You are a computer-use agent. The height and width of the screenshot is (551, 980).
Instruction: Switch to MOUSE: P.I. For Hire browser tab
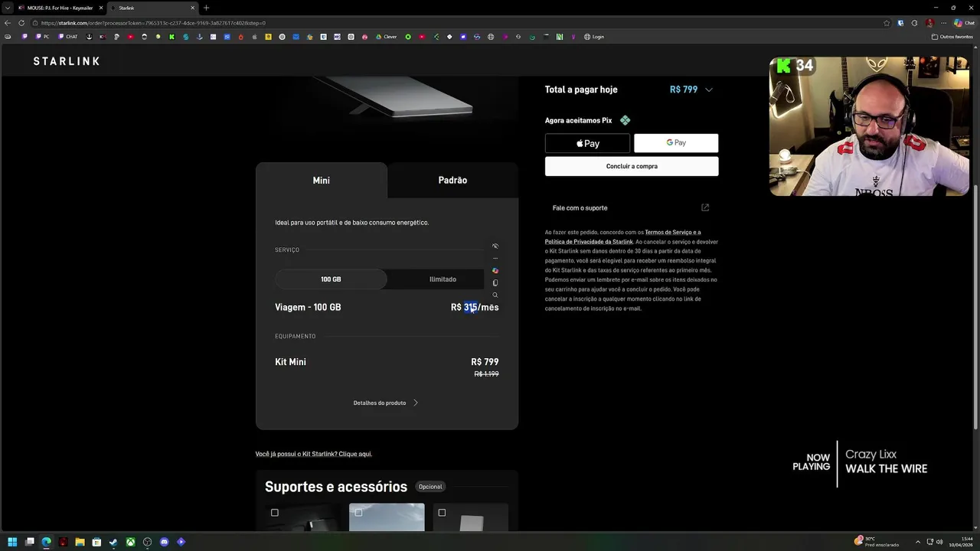60,8
